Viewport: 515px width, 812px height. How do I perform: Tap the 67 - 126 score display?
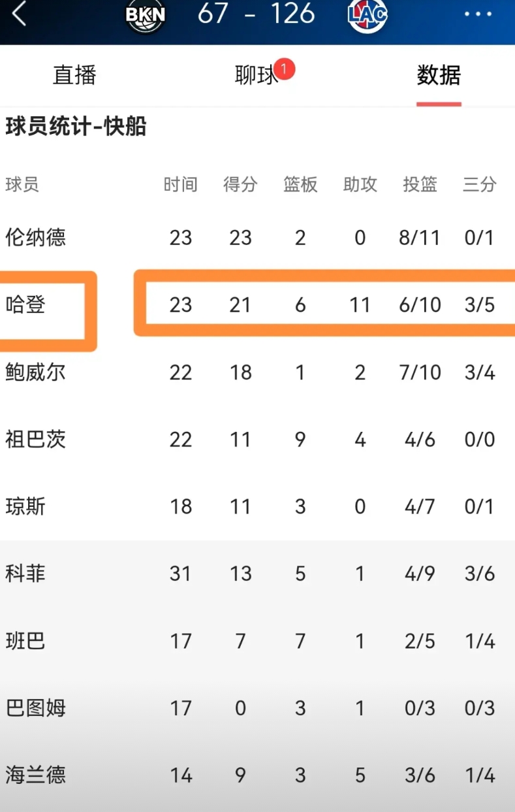pyautogui.click(x=257, y=14)
